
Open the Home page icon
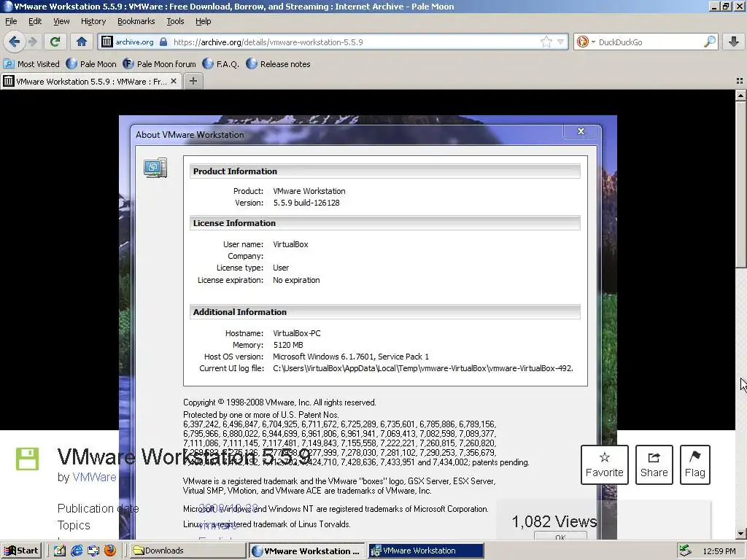click(x=82, y=42)
